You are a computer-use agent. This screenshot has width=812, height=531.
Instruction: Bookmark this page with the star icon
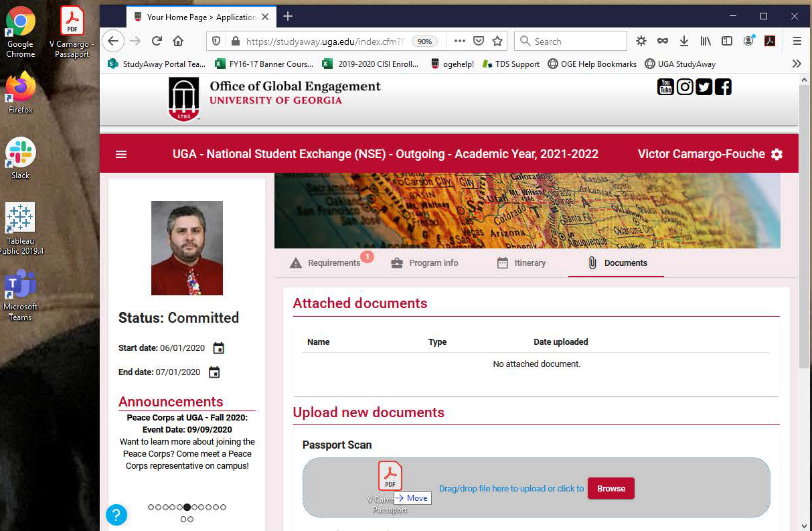point(497,41)
